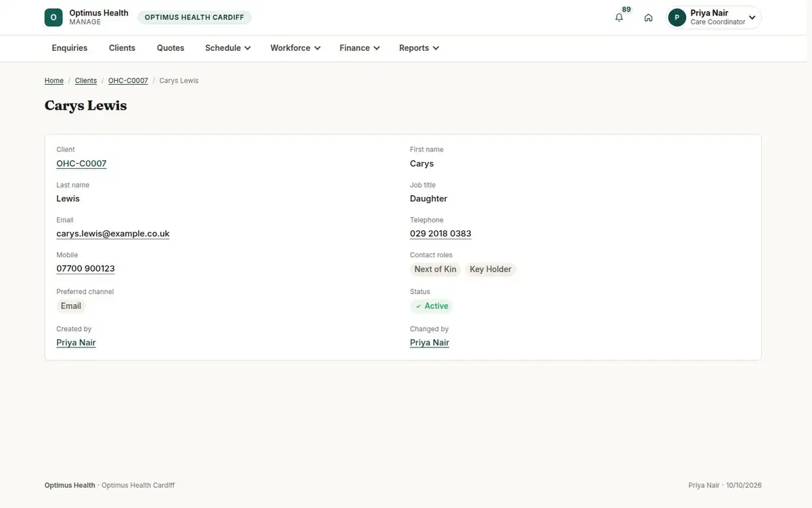Click the Carys Lewis breadcrumb text
The width and height of the screenshot is (812, 508).
pos(179,81)
